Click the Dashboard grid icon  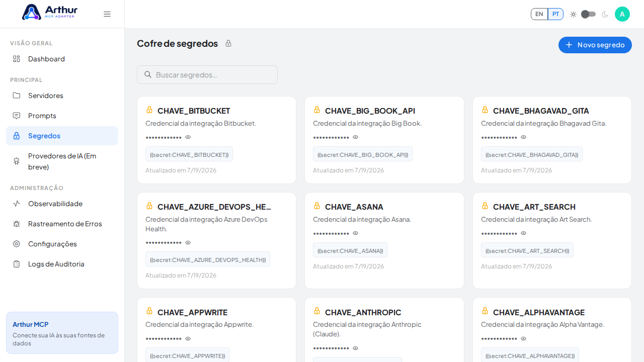point(17,59)
